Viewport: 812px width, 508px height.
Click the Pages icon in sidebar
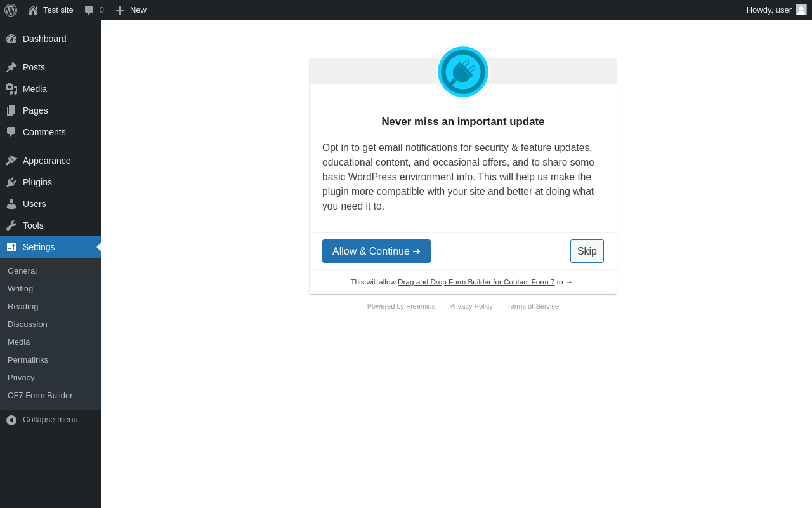(x=11, y=110)
